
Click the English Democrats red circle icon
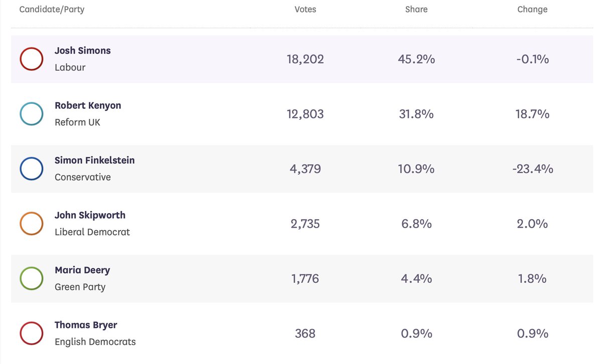click(31, 333)
